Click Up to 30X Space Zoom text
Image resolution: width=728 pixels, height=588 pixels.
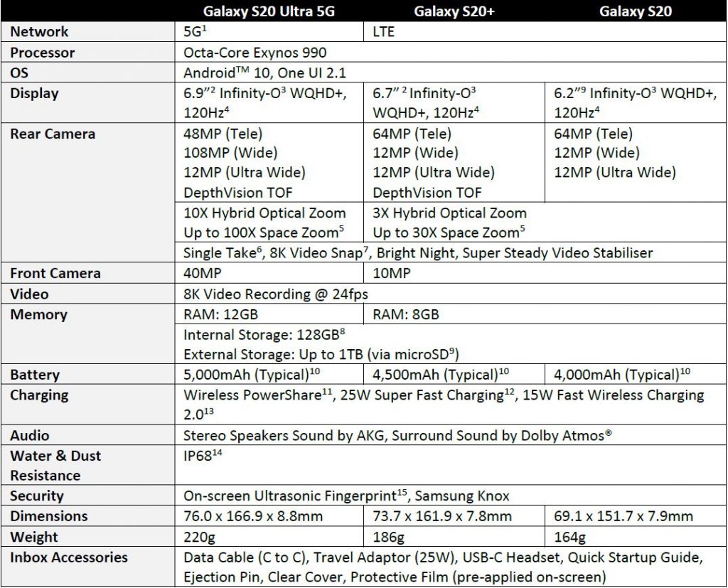pyautogui.click(x=449, y=232)
